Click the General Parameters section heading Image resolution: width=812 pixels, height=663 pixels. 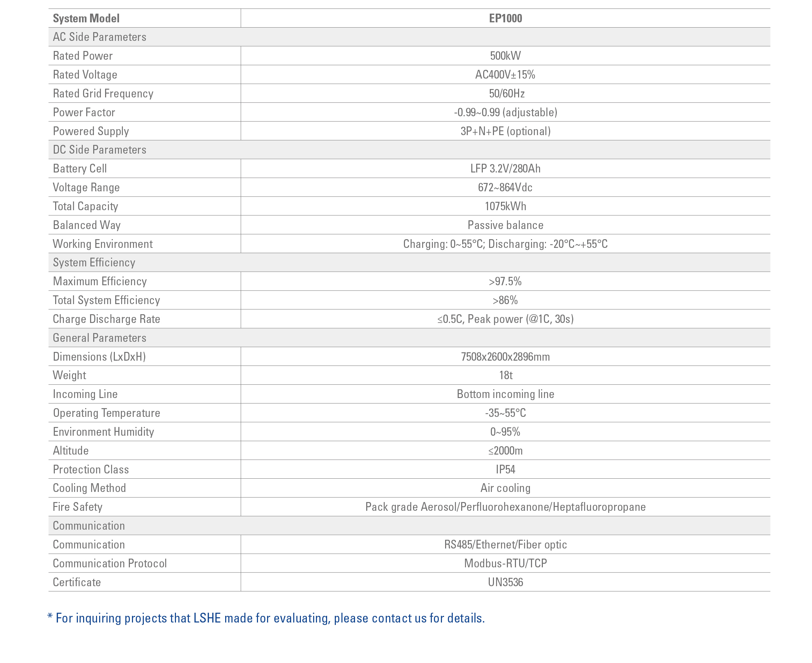click(99, 338)
